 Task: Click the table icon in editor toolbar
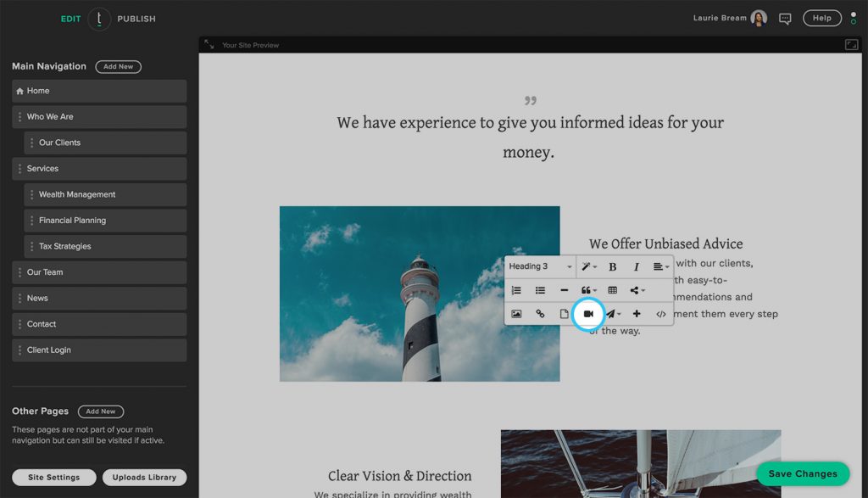point(612,290)
